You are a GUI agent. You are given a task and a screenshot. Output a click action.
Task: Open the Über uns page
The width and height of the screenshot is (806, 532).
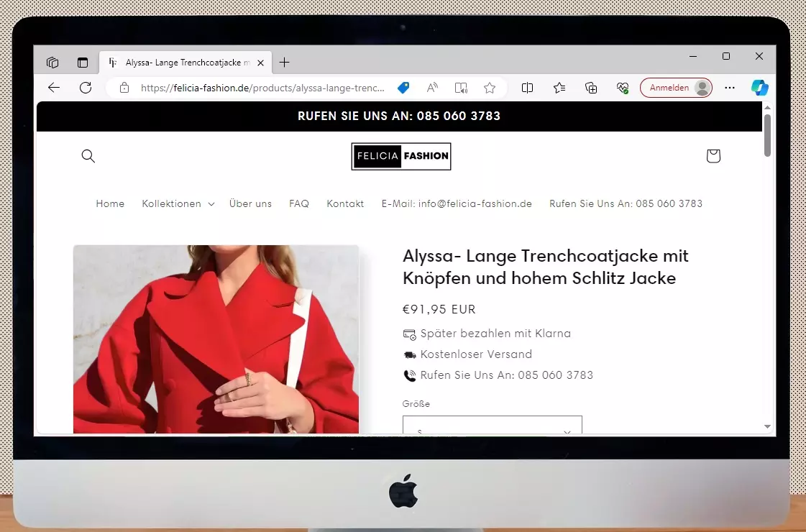tap(250, 203)
